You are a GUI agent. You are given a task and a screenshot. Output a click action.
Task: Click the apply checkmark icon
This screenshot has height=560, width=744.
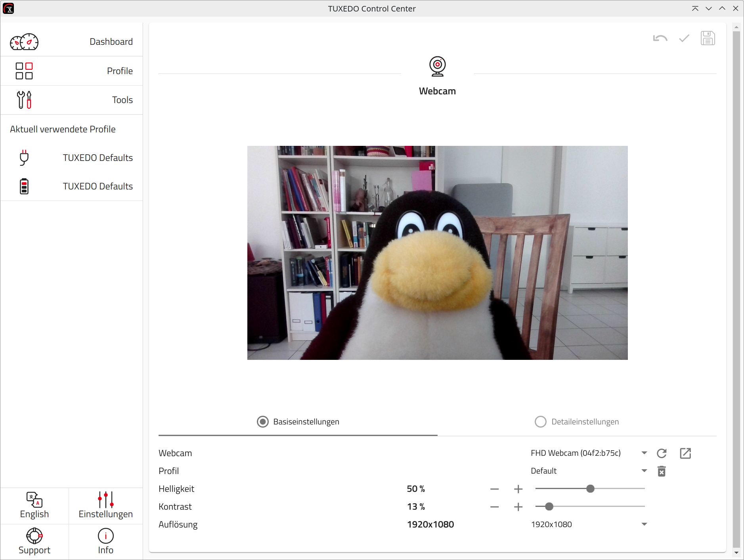pos(684,38)
